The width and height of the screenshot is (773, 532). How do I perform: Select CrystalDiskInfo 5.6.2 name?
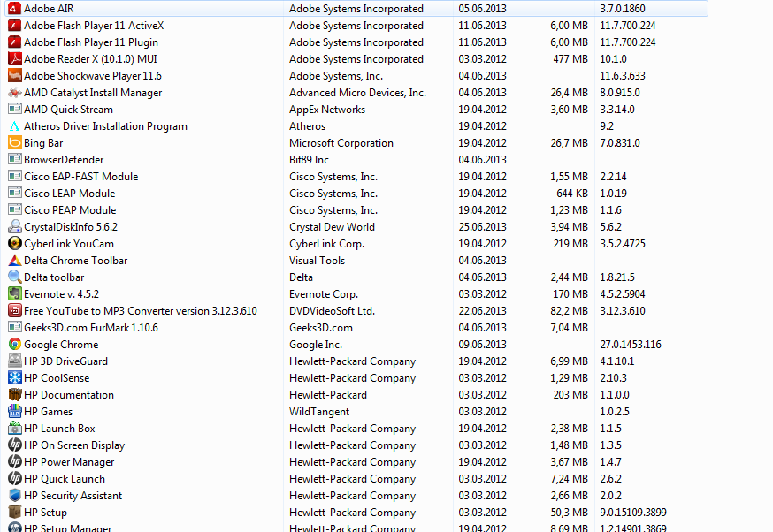click(71, 227)
